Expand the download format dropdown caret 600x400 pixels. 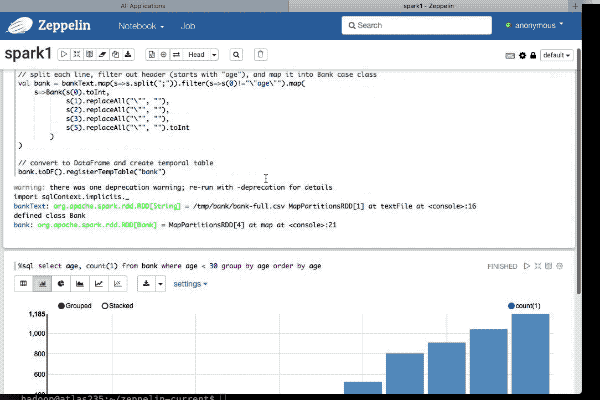coord(160,284)
